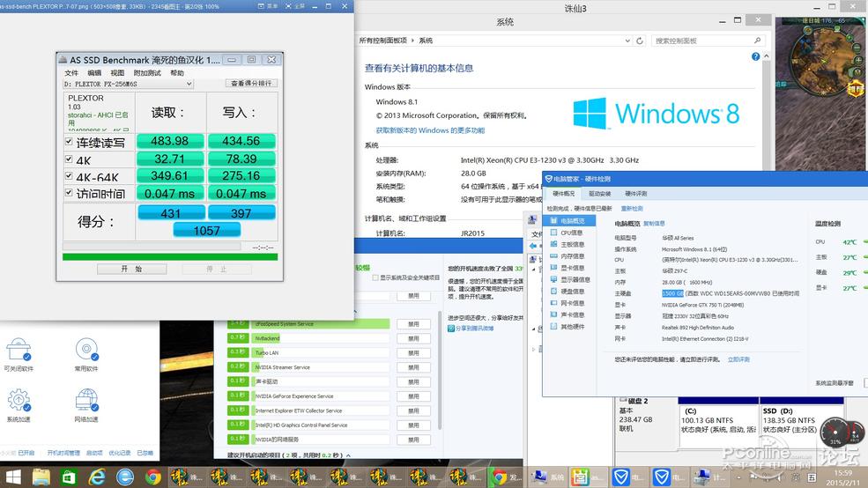The height and width of the screenshot is (488, 868).
Task: Open Windows Store taskbar icon
Action: (x=69, y=477)
